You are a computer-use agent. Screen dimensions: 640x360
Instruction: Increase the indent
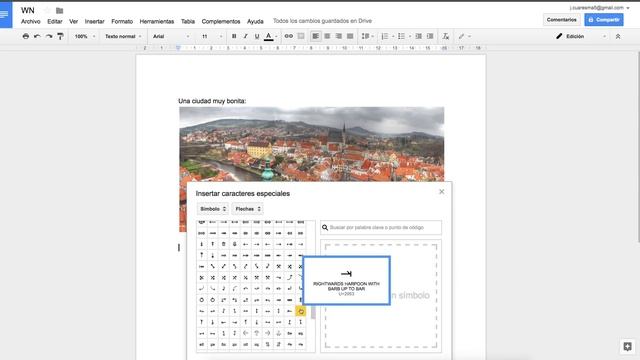pyautogui.click(x=430, y=36)
